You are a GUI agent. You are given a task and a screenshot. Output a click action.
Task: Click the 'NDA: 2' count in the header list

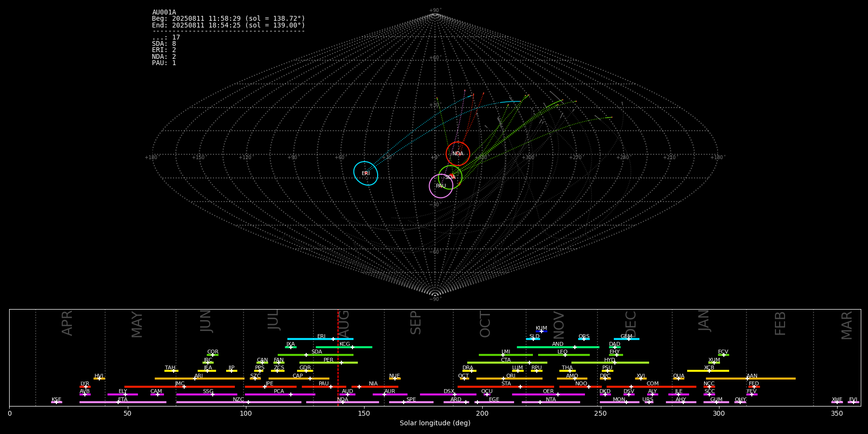click(164, 57)
